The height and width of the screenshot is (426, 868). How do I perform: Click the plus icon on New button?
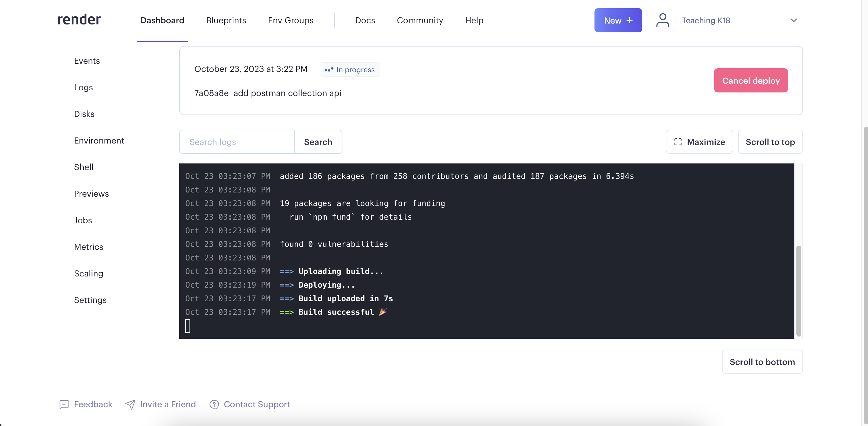click(630, 20)
